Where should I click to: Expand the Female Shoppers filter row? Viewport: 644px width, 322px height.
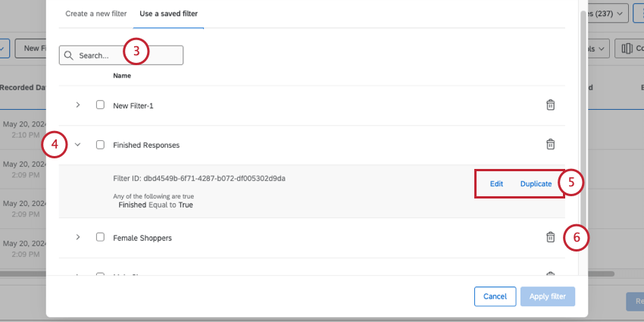[77, 237]
